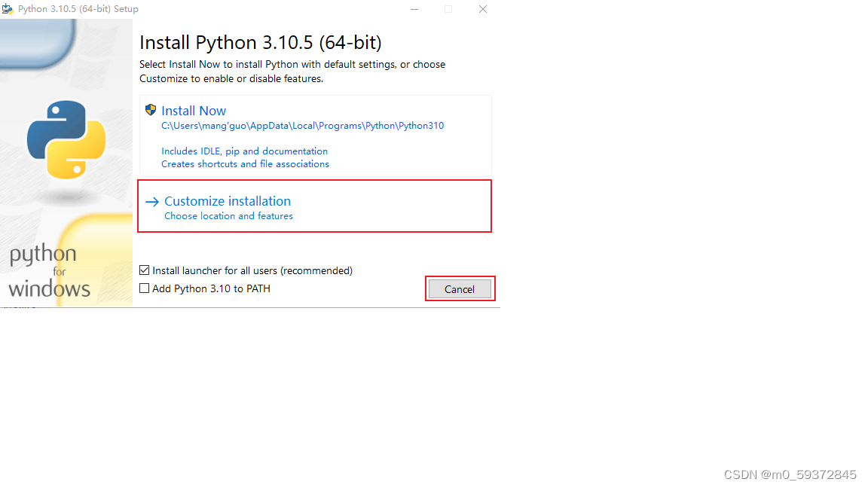Minimize the Python Setup window
The width and height of the screenshot is (868, 488).
click(414, 9)
